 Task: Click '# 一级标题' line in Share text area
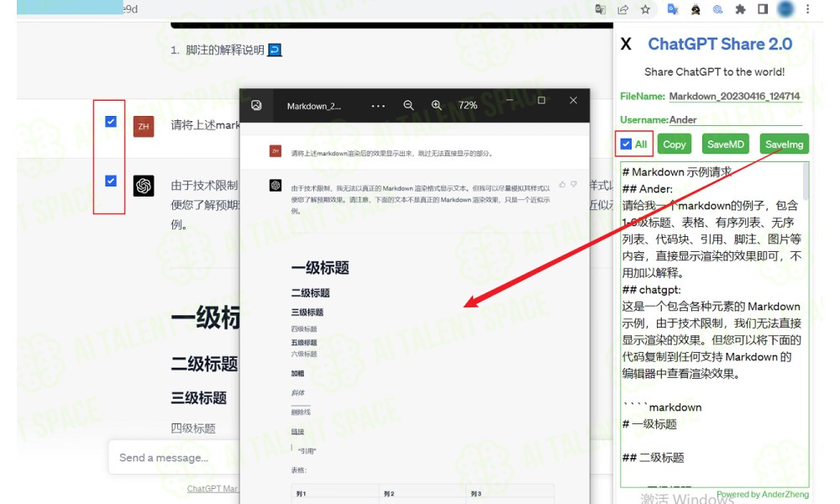coord(649,424)
